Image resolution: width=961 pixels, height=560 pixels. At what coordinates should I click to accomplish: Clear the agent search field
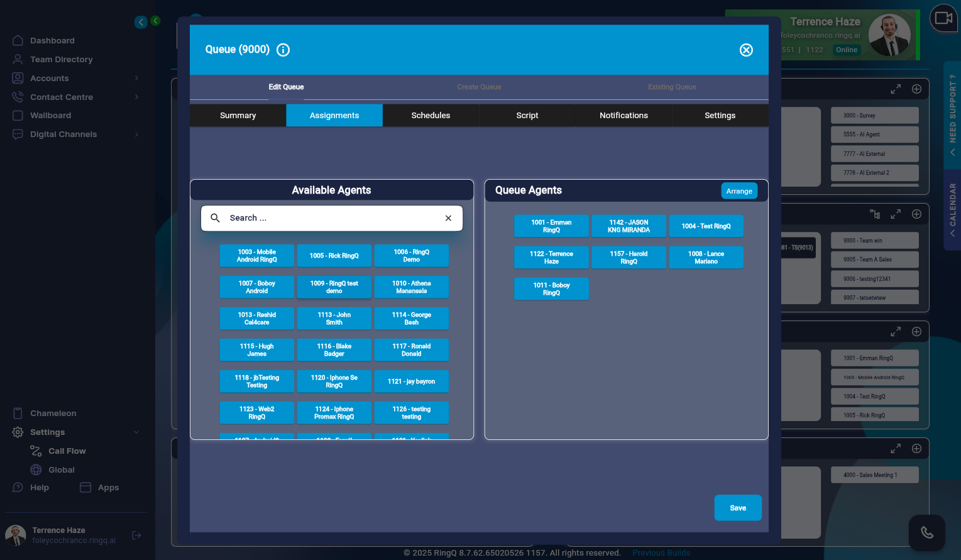tap(448, 218)
